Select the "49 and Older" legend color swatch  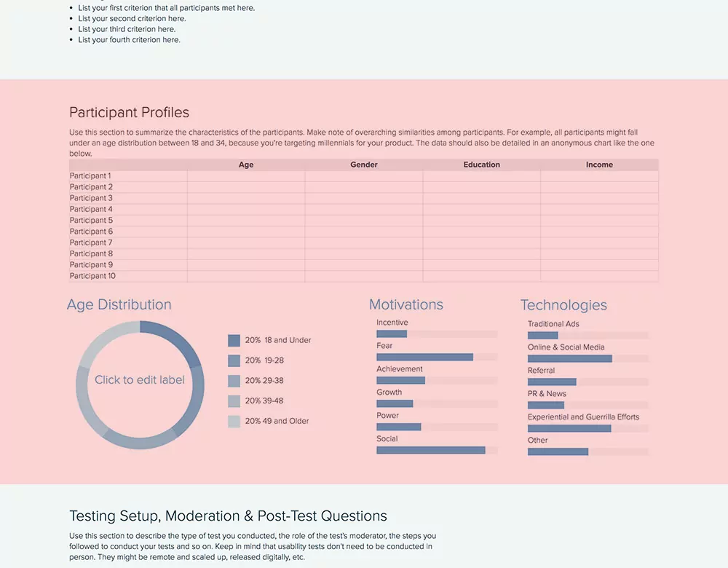point(234,421)
